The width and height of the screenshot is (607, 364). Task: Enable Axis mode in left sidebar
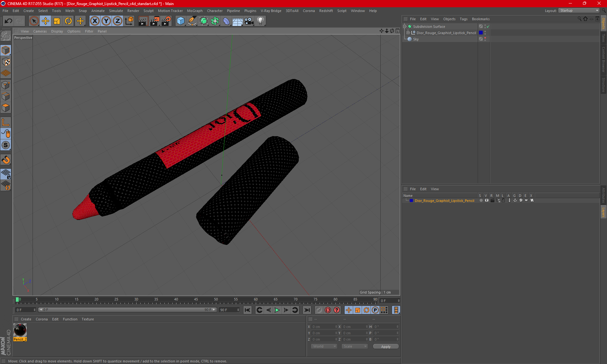6,122
